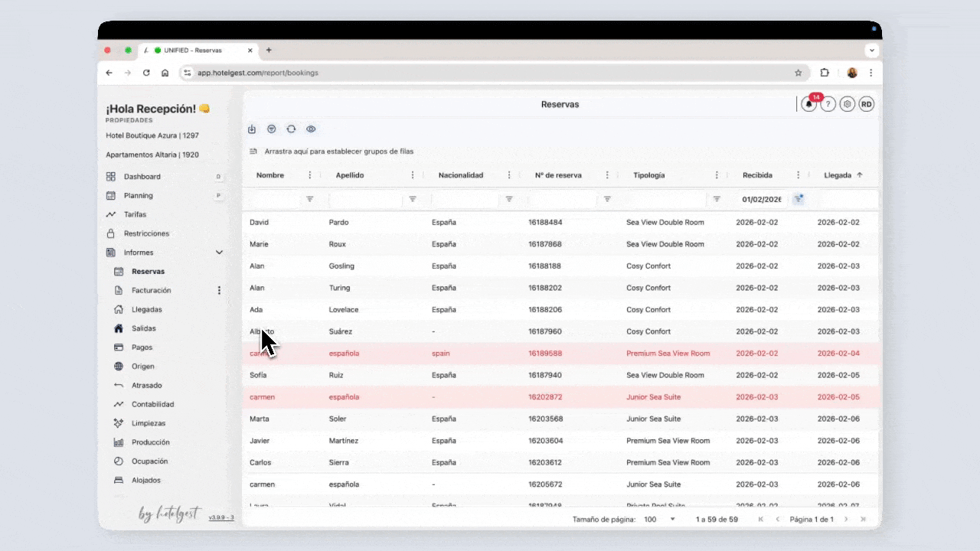Image resolution: width=980 pixels, height=551 pixels.
Task: Click the active Recibida date filter icon
Action: click(x=799, y=199)
